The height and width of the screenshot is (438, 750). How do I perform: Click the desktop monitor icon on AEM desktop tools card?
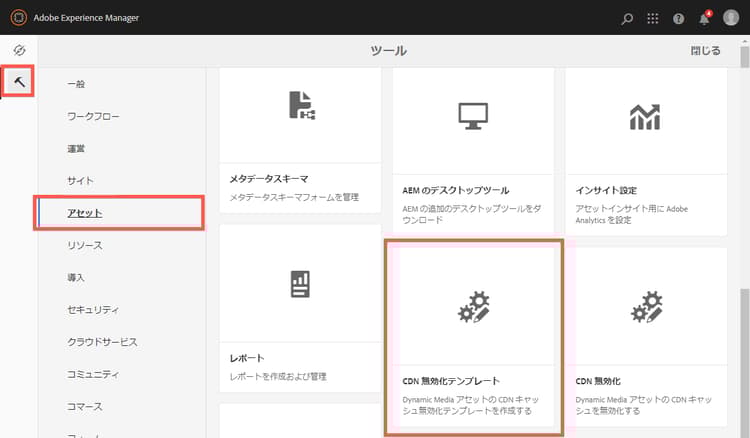473,116
